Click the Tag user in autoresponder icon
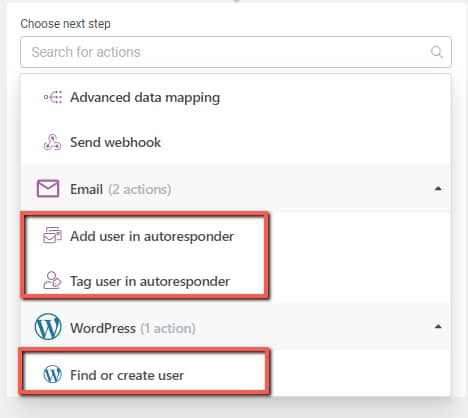The image size is (468, 418). (x=52, y=280)
